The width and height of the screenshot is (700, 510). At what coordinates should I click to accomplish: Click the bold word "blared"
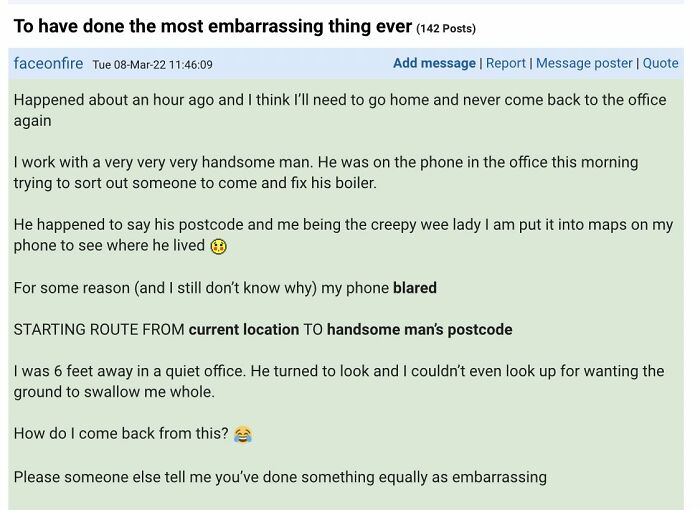pyautogui.click(x=414, y=288)
